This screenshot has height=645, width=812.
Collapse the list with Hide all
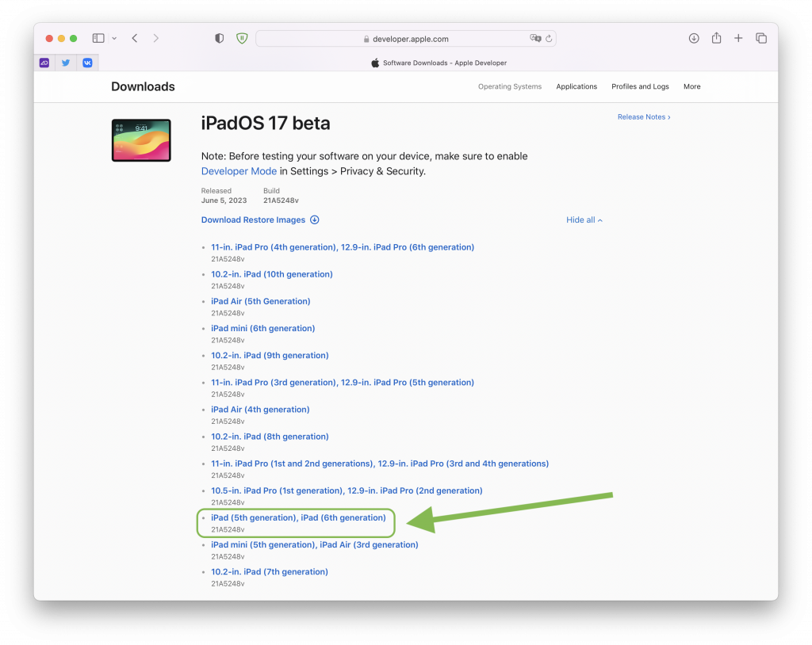click(x=584, y=220)
